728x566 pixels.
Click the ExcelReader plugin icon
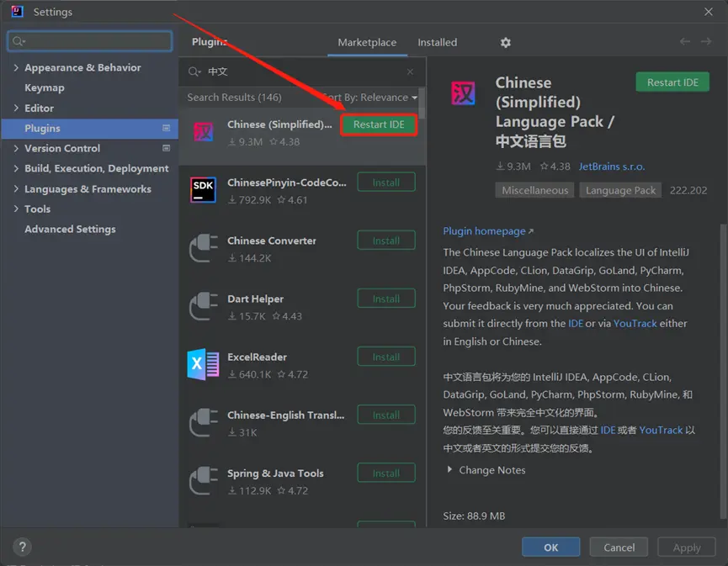click(204, 364)
